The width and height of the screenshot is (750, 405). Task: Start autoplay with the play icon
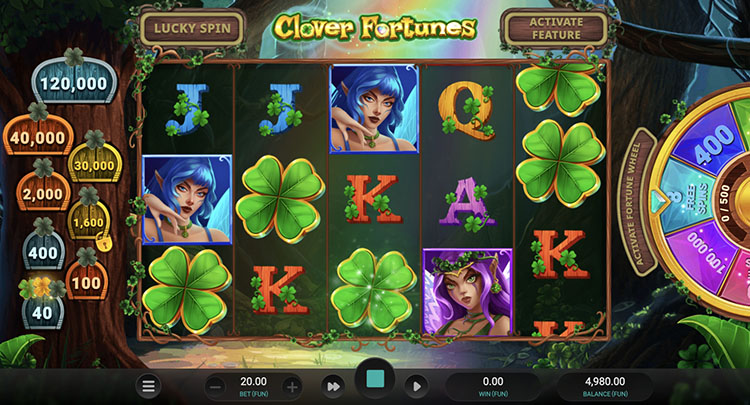[x=416, y=386]
